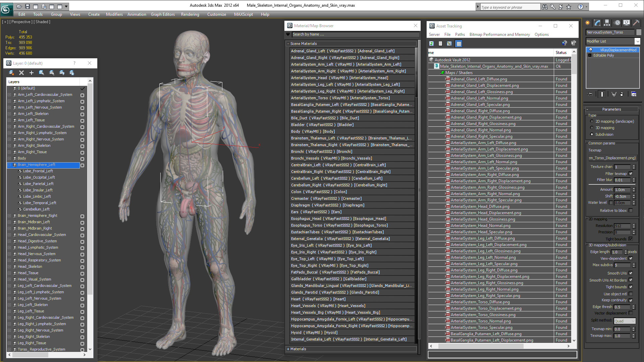
Task: Click the Open File icon in quick access toolbar
Action: 19,6
